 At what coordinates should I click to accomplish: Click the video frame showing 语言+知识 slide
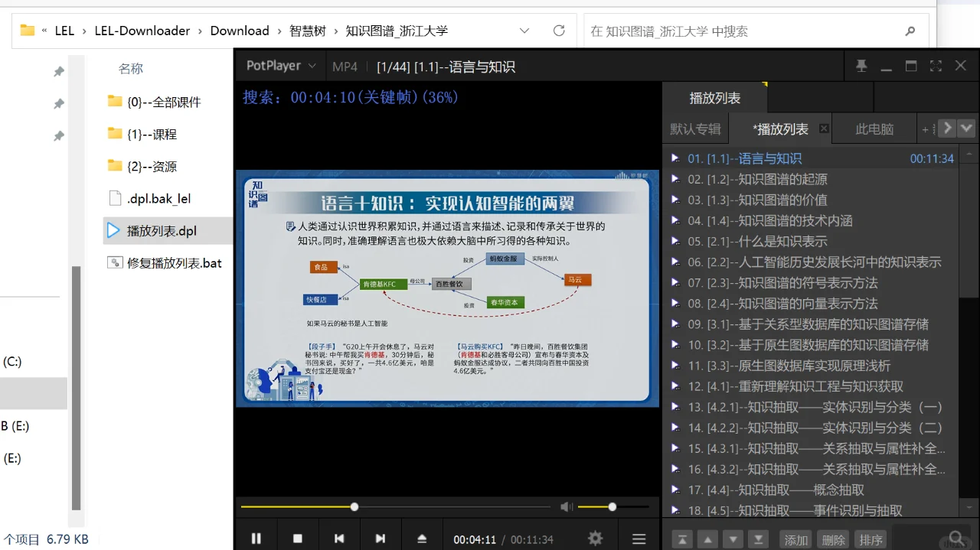[447, 288]
